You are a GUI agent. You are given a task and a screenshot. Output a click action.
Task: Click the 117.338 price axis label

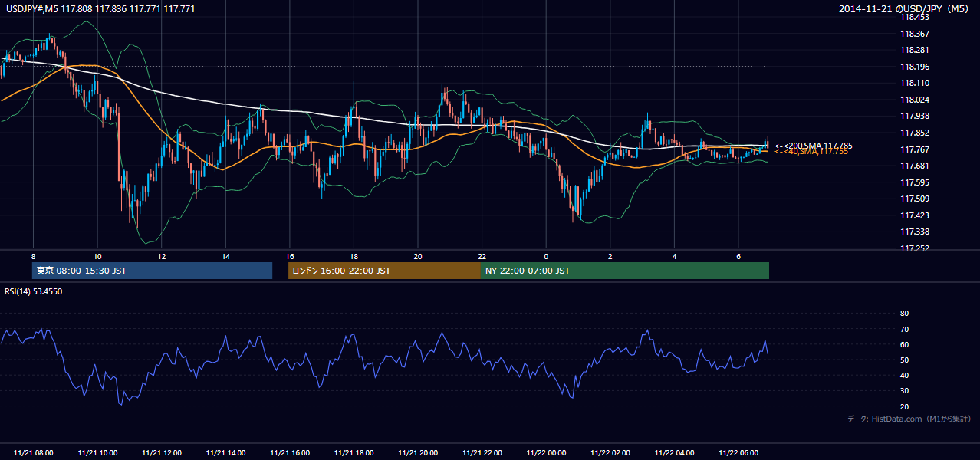914,232
